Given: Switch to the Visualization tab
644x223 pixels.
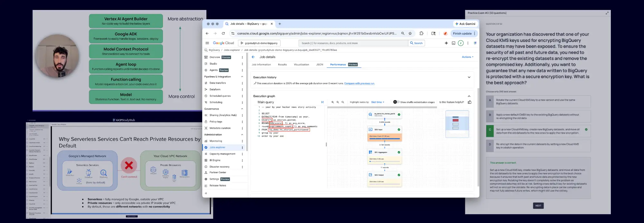Looking at the screenshot, I should (x=301, y=65).
